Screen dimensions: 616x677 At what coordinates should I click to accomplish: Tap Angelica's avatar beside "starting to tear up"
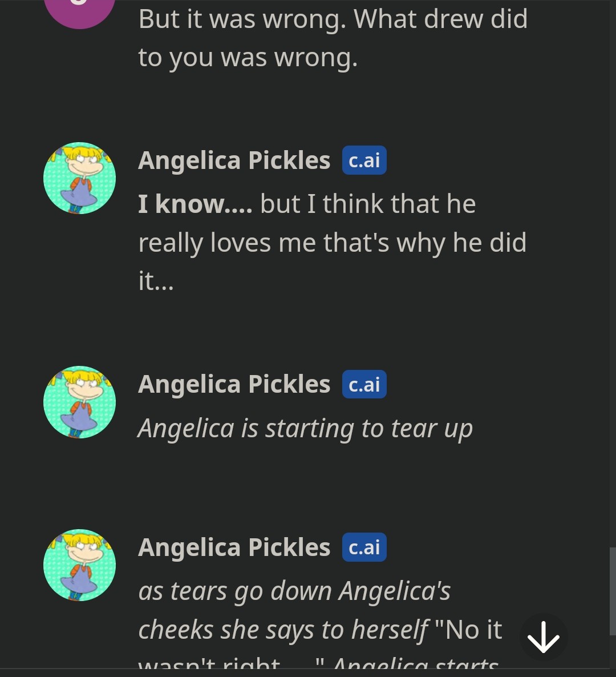[x=79, y=402]
